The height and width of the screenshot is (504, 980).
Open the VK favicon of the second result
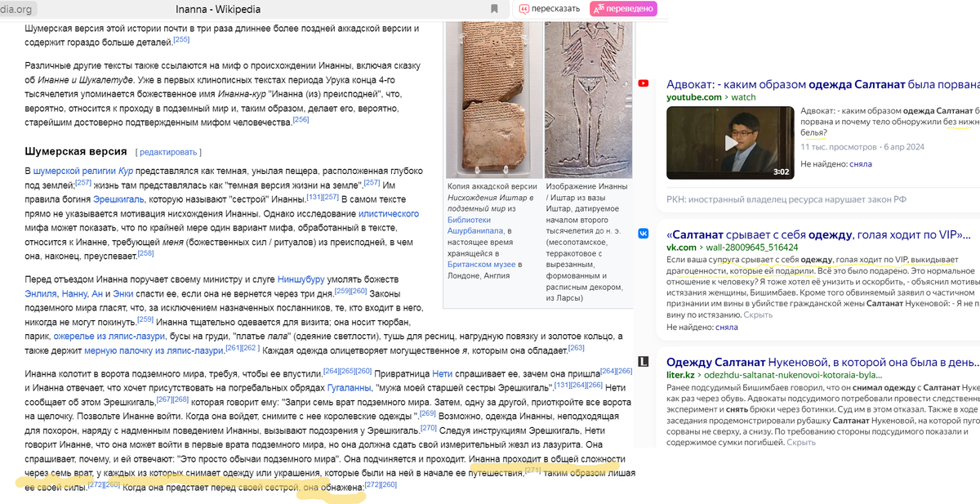click(x=644, y=233)
